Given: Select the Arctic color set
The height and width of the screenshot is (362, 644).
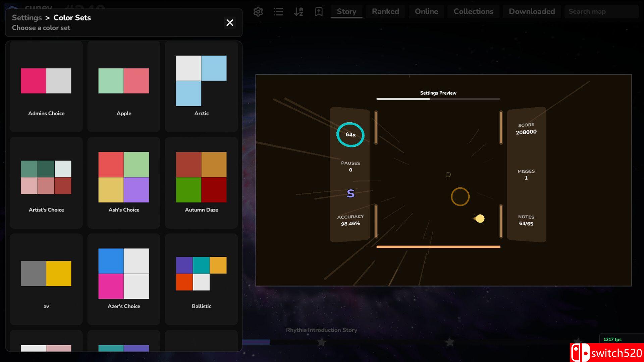Looking at the screenshot, I should tap(201, 86).
